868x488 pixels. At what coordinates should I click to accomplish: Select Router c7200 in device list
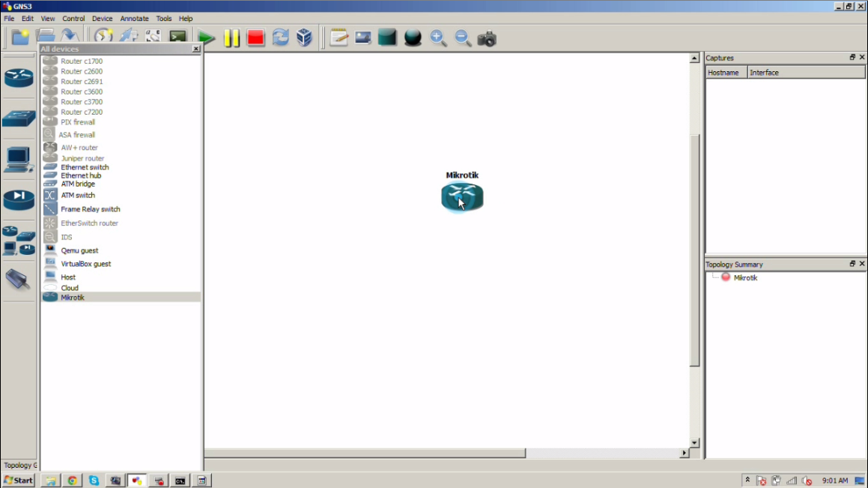(82, 112)
